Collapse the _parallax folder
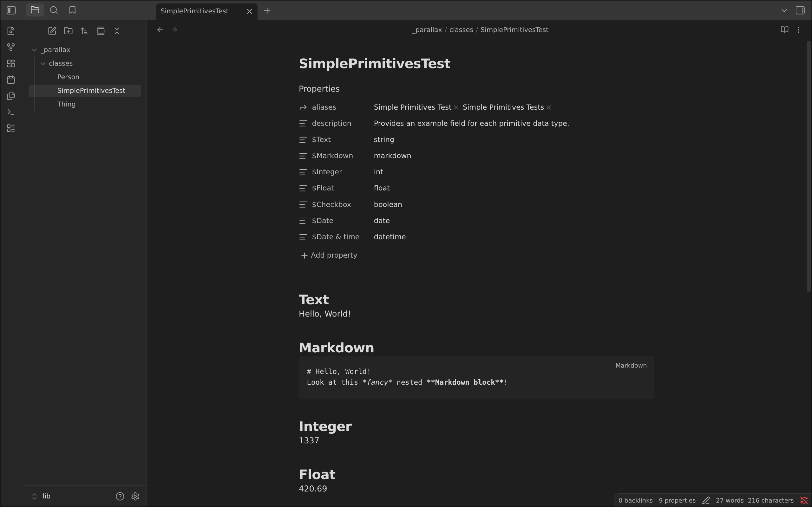The image size is (812, 507). point(34,50)
